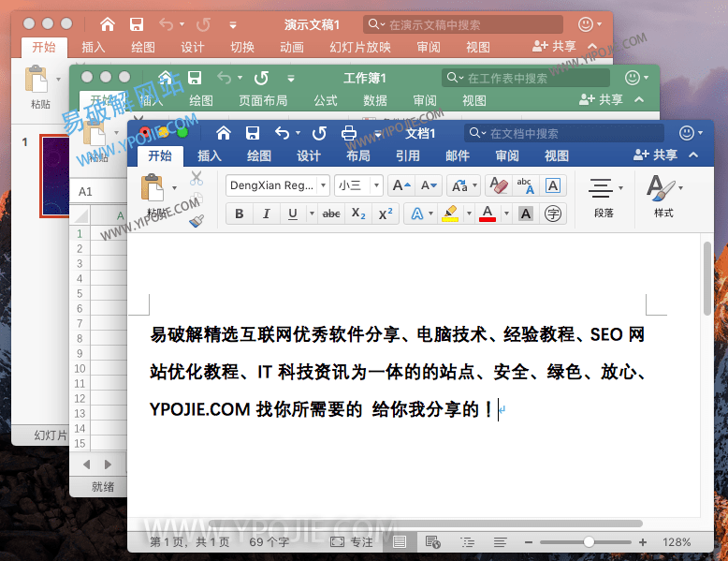Switch to Web Layout view in status bar
The height and width of the screenshot is (561, 728).
point(432,542)
